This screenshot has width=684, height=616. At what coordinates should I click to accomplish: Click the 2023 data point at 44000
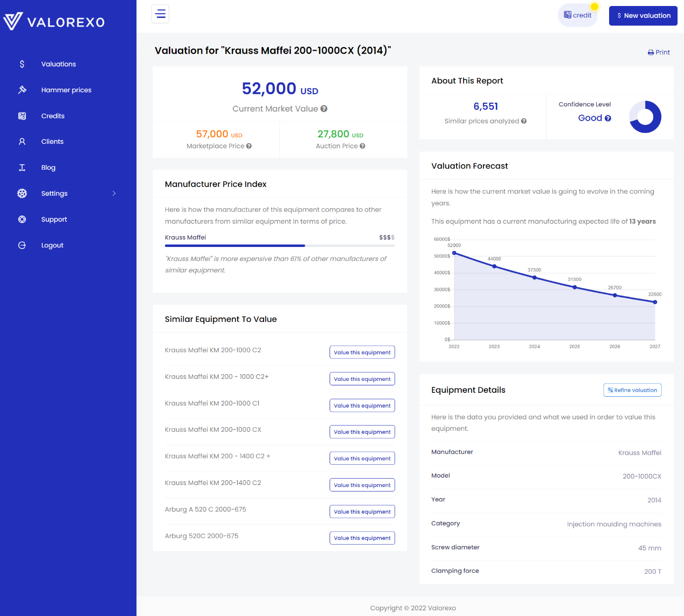tap(494, 266)
